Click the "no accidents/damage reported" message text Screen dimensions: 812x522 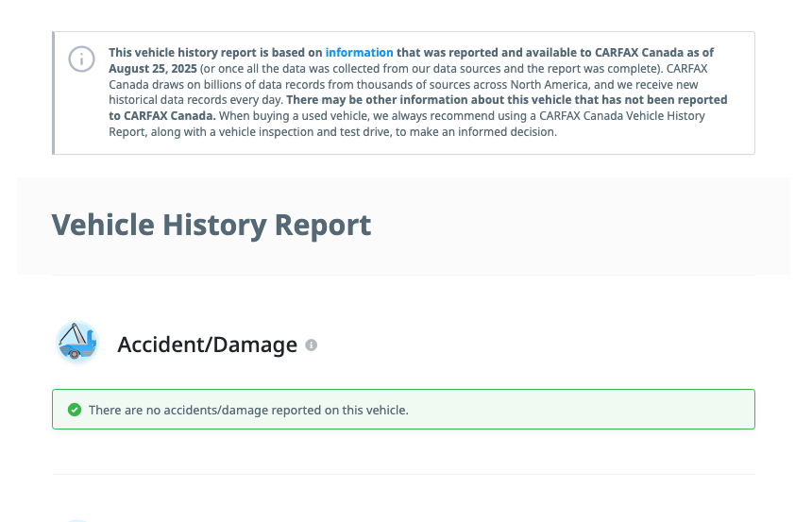click(x=248, y=411)
